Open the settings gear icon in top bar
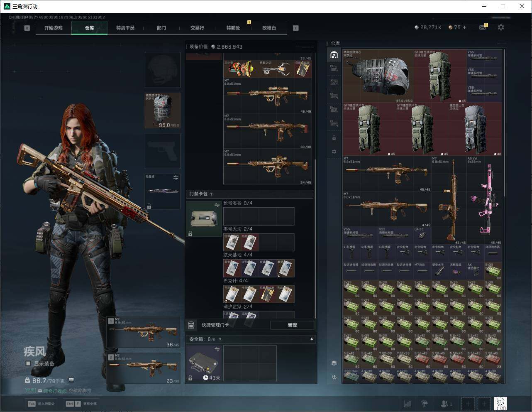Image resolution: width=532 pixels, height=412 pixels. click(x=501, y=27)
